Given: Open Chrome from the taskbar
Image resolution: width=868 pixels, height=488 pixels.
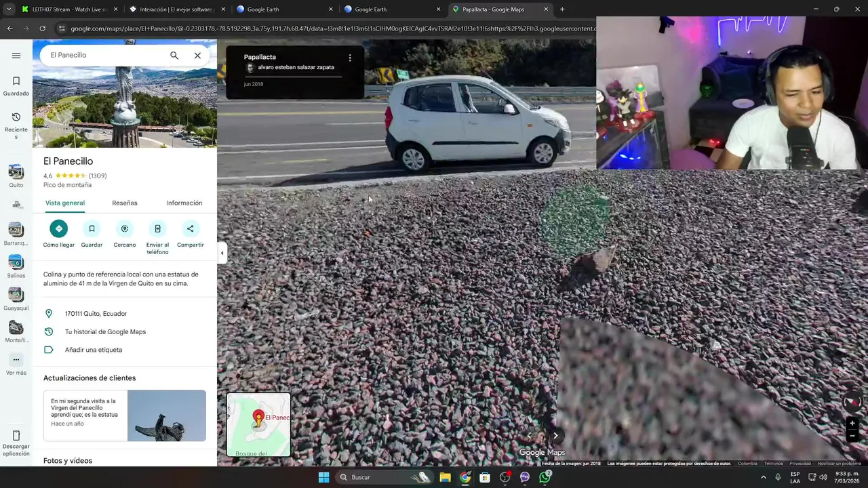Looking at the screenshot, I should tap(465, 477).
